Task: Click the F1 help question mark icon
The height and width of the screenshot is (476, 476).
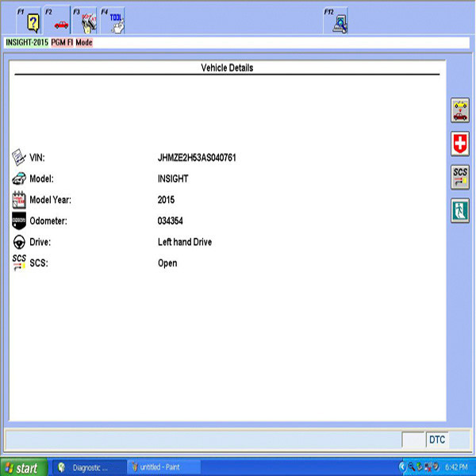Action: tap(33, 20)
